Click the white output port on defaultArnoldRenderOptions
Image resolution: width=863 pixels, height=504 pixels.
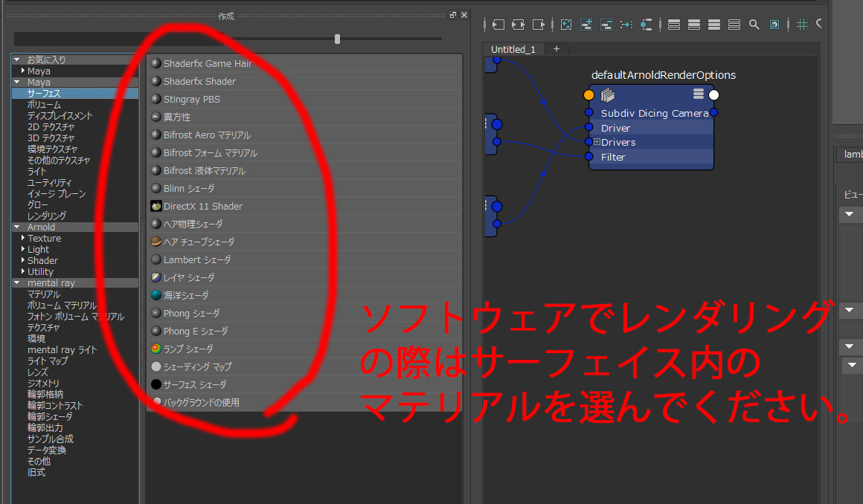[714, 95]
